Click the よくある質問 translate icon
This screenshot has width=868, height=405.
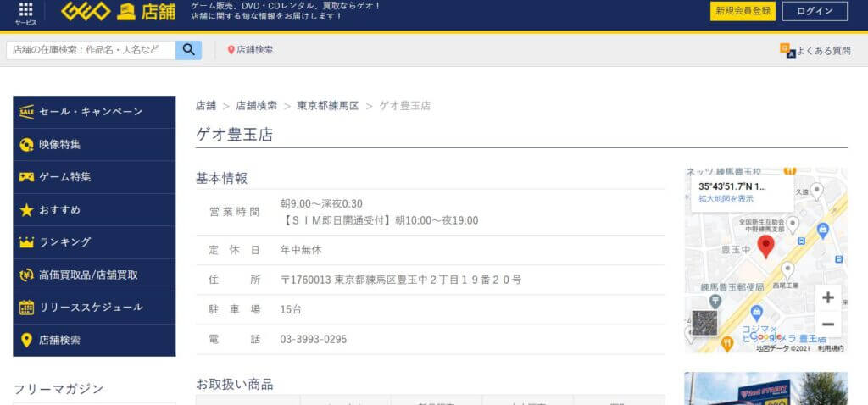click(x=787, y=51)
